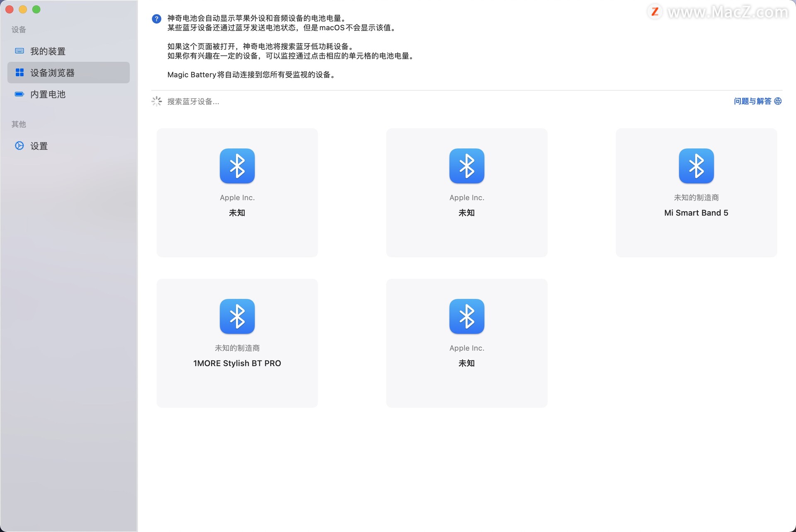Click the searching spinner beside 搜索蓝牙设备
This screenshot has height=532, width=796.
[156, 101]
